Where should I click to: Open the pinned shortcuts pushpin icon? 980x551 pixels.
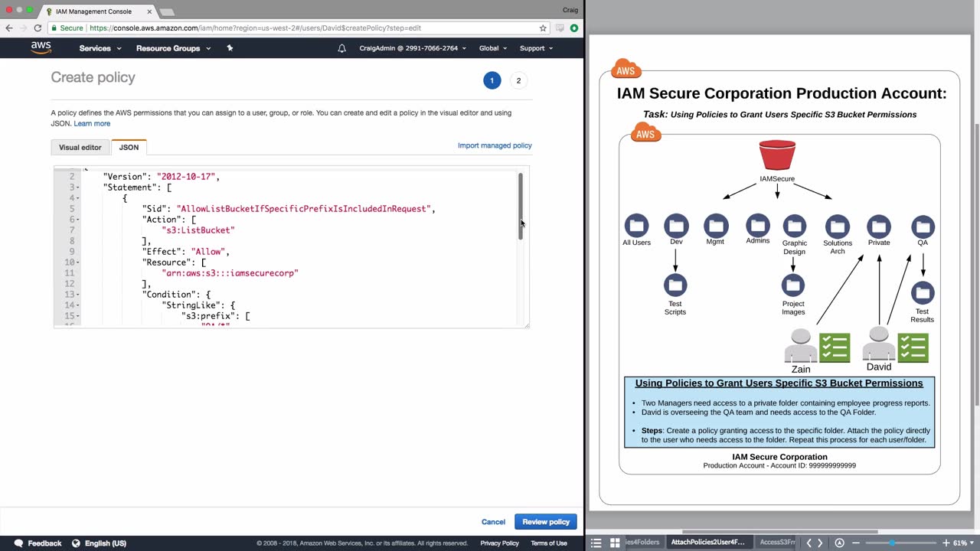point(230,48)
